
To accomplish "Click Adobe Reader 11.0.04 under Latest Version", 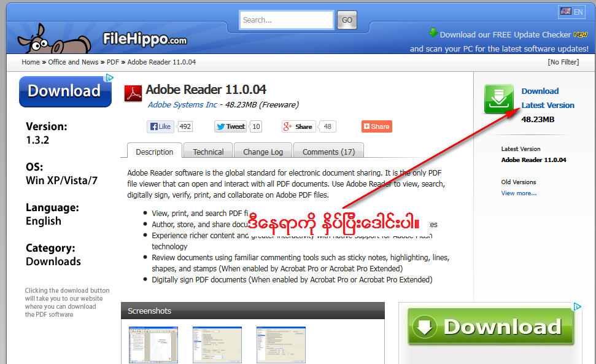I will 533,160.
